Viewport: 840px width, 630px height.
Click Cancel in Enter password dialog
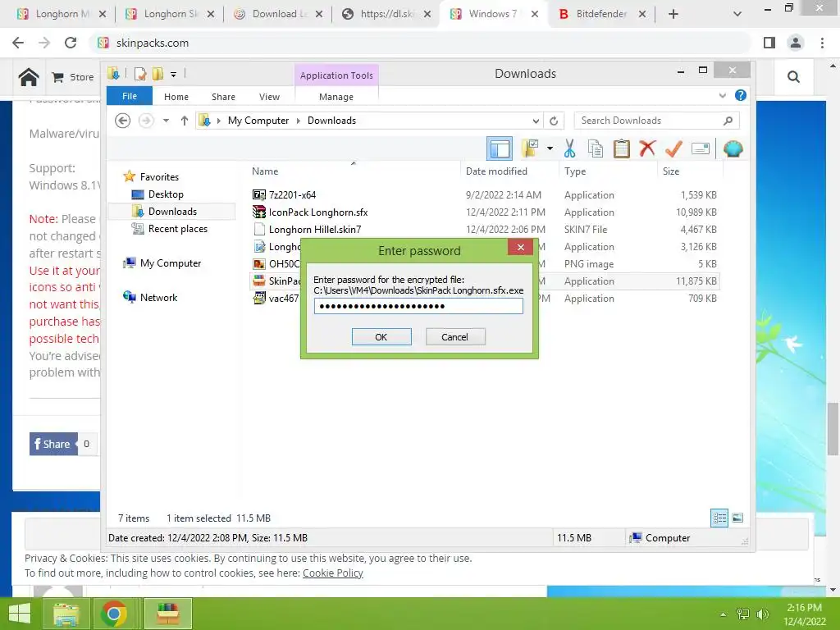(454, 337)
